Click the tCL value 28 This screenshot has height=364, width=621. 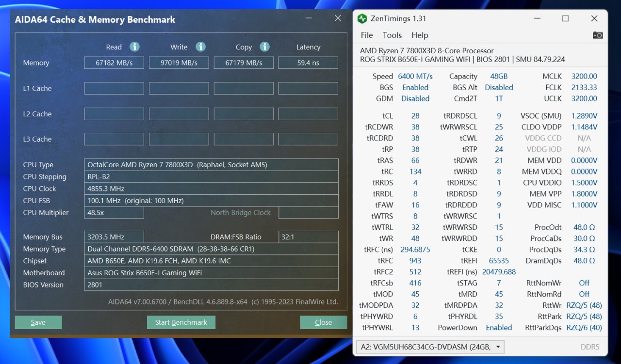415,116
